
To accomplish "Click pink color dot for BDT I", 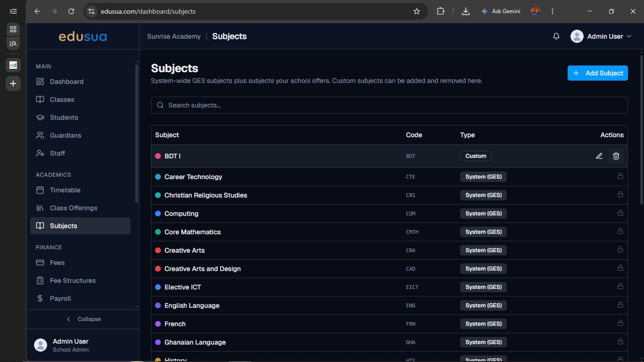I will (x=158, y=156).
